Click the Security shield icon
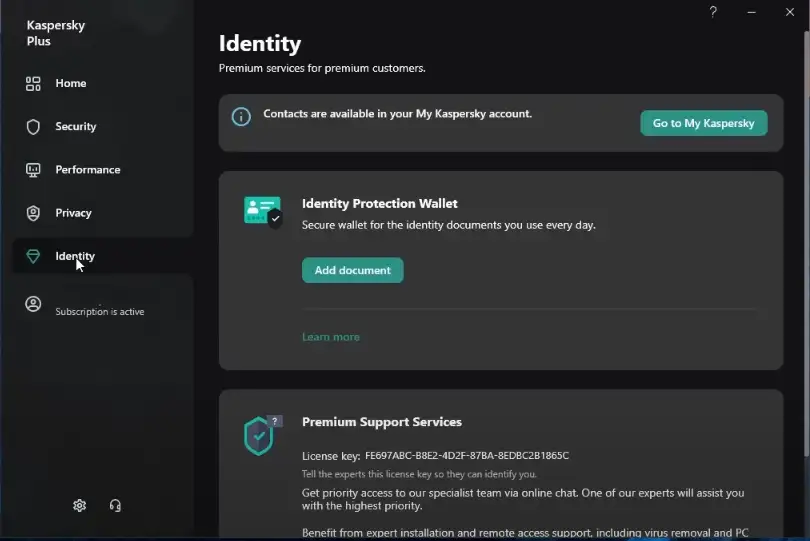The width and height of the screenshot is (810, 541). 33,127
